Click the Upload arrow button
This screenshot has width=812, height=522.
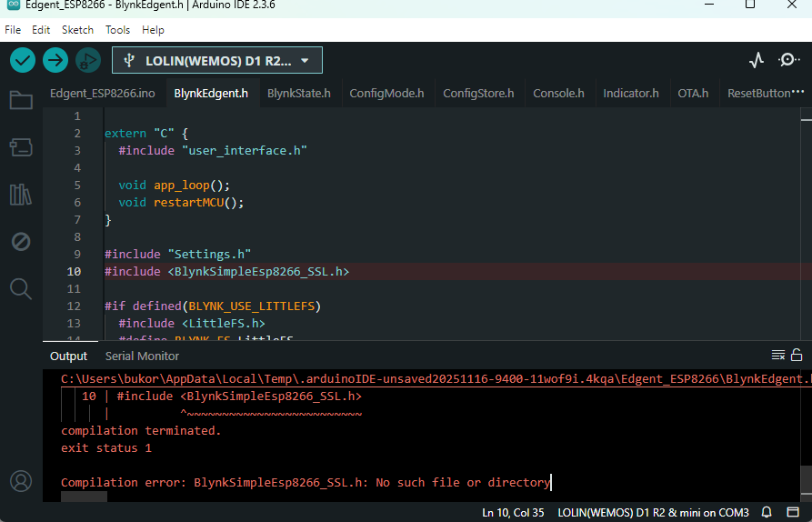55,61
